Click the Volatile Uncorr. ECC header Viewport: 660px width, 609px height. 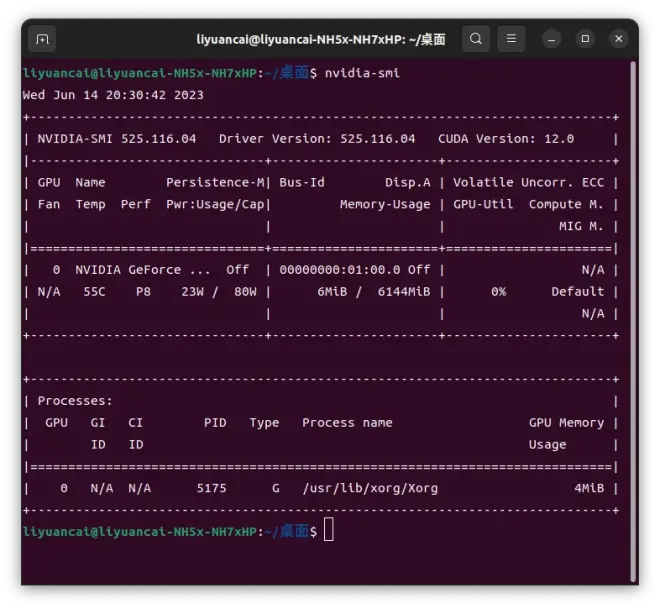(529, 183)
